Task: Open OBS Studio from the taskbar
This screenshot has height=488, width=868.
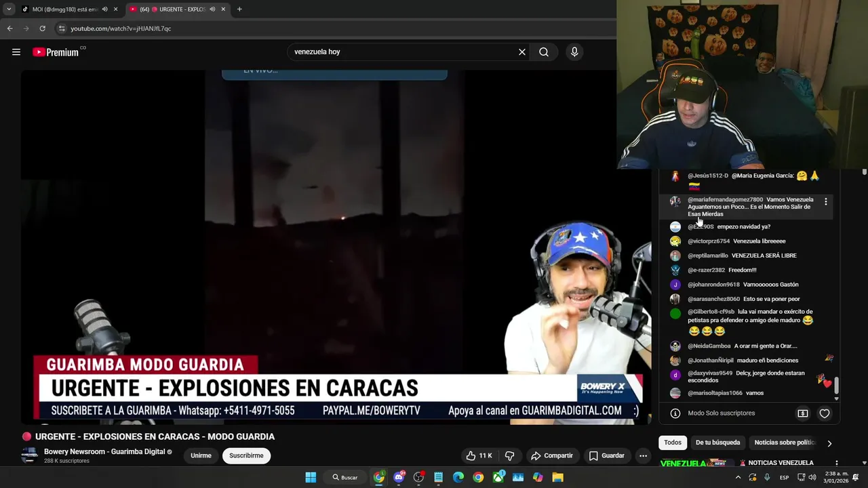Action: point(418,477)
